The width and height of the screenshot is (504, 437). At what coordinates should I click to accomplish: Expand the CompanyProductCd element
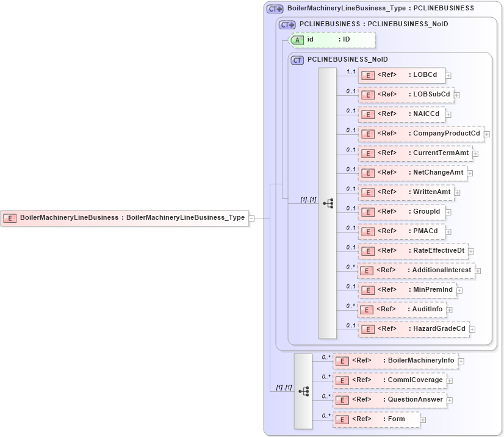(486, 134)
